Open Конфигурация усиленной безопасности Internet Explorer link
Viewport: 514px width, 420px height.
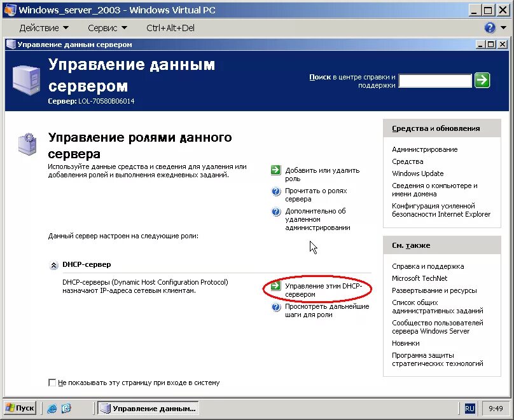pyautogui.click(x=441, y=210)
